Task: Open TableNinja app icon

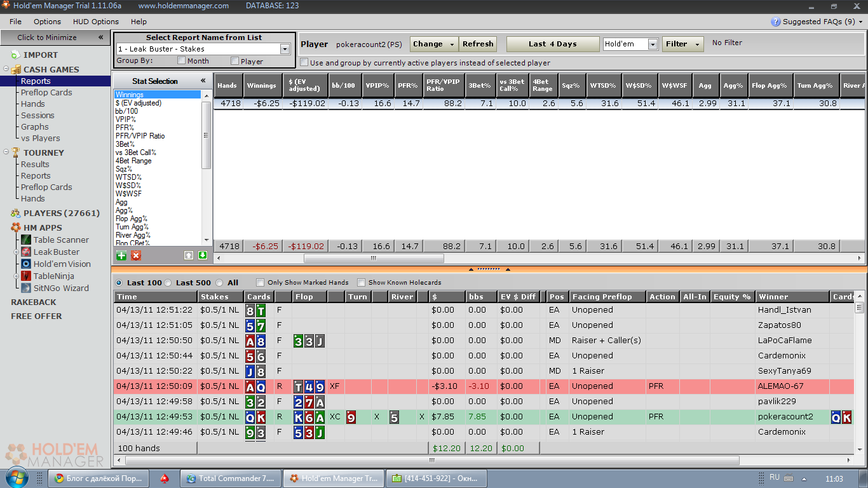Action: click(26, 276)
